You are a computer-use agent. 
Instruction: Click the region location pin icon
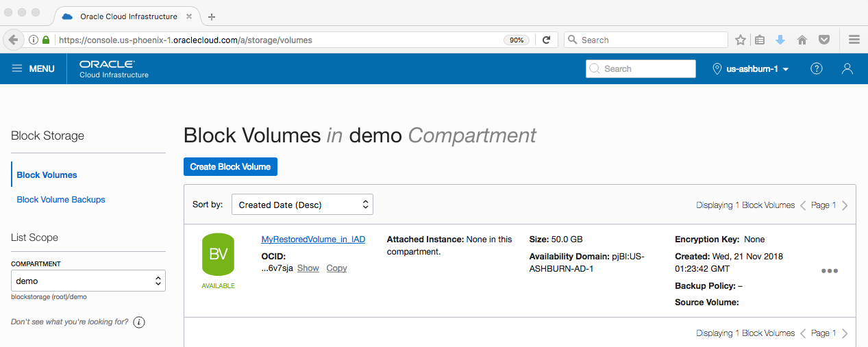pyautogui.click(x=717, y=68)
